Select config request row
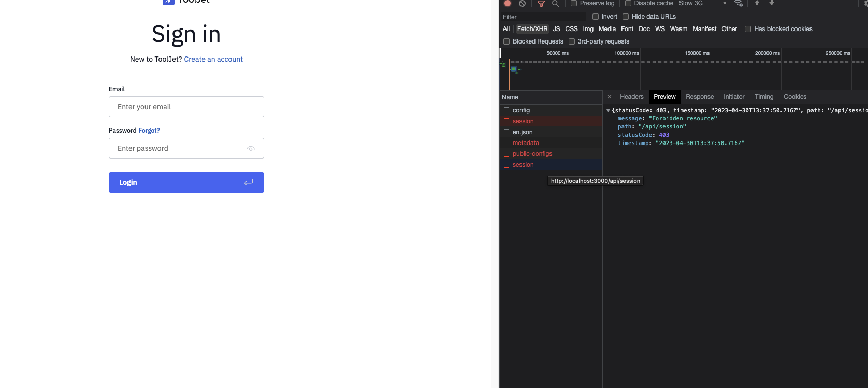This screenshot has height=388, width=868. (551, 110)
